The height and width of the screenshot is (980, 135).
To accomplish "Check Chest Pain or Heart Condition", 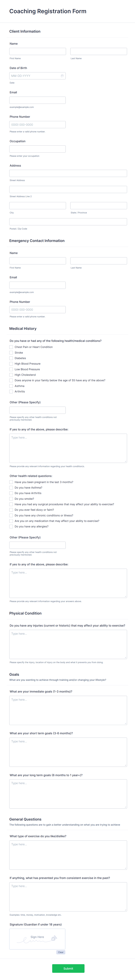I will click(11, 347).
